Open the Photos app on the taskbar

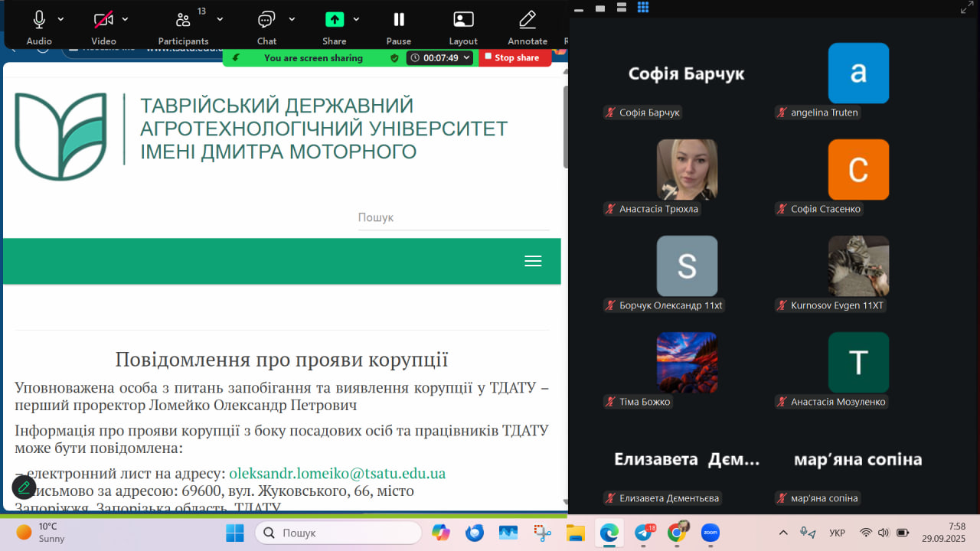(x=508, y=533)
